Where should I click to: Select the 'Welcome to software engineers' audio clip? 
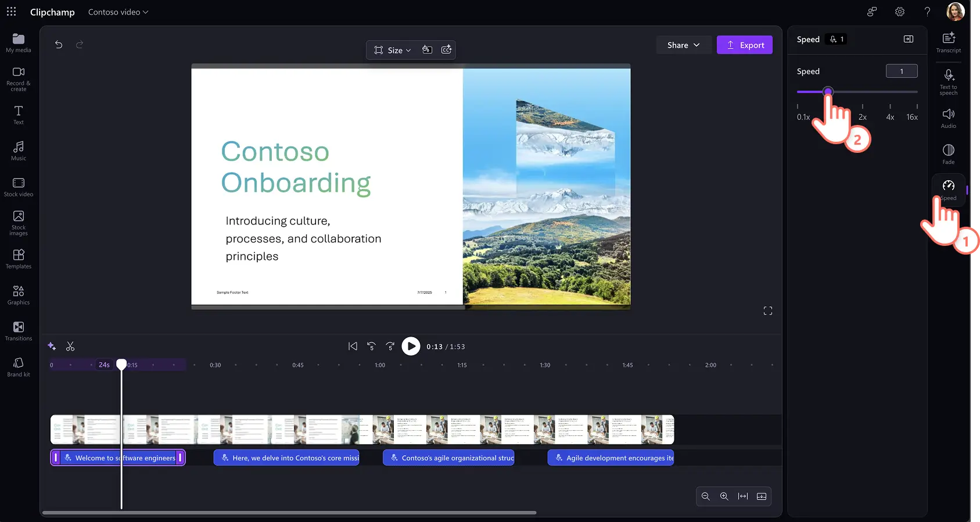click(x=118, y=457)
